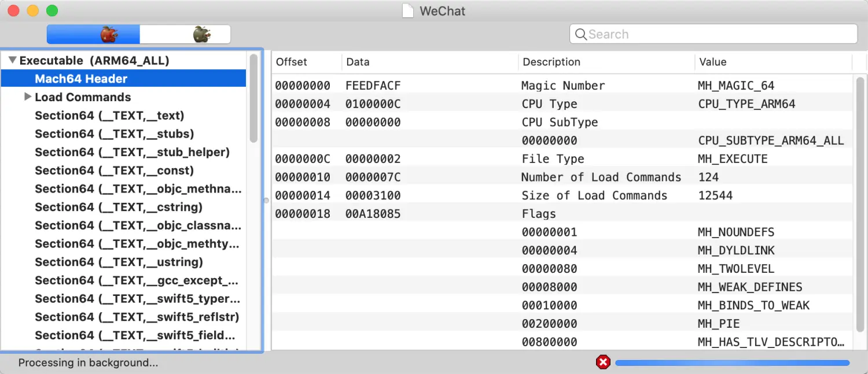The image size is (868, 374).
Task: Click the MH_PIE flag value
Action: [x=719, y=324]
